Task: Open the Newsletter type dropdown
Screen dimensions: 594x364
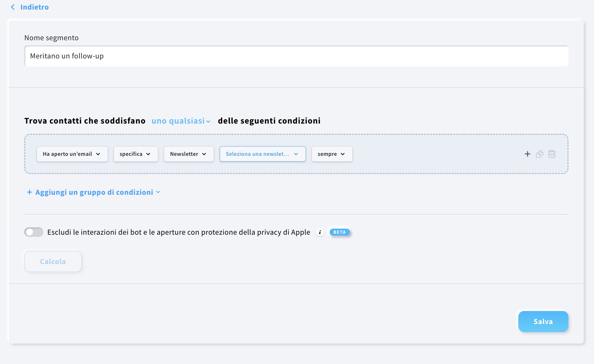Action: (x=188, y=154)
